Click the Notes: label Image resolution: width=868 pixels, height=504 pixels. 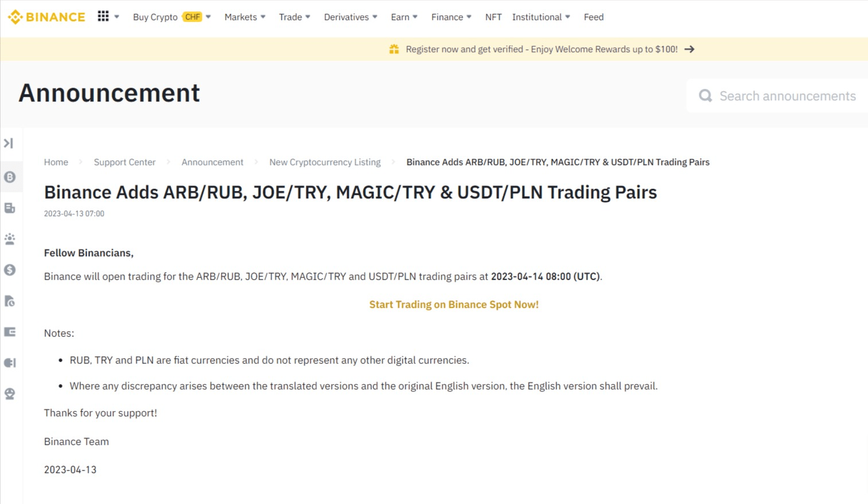pyautogui.click(x=59, y=333)
